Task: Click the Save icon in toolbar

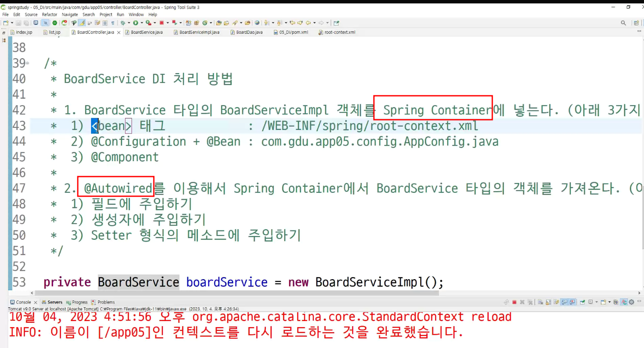Action: [18, 23]
